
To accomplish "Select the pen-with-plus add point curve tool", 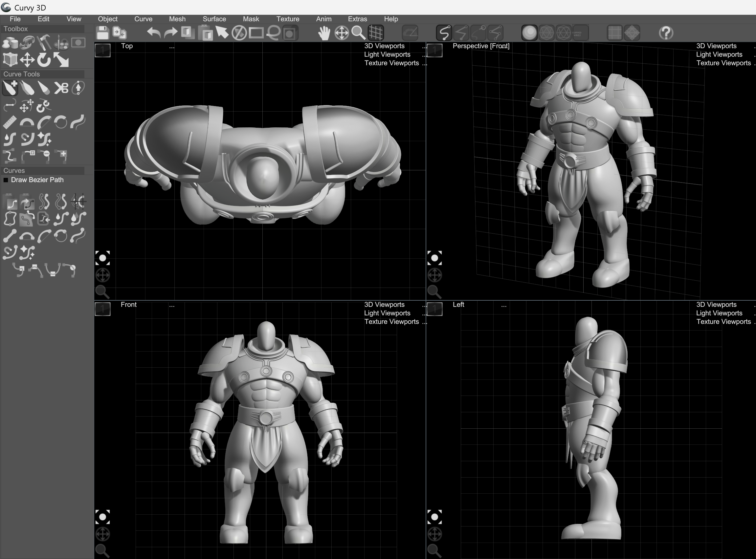I will pos(10,88).
